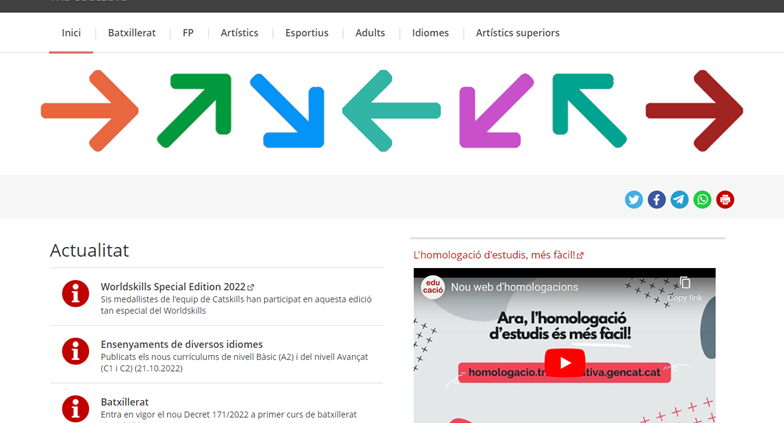The width and height of the screenshot is (784, 423).
Task: Click the red print page icon
Action: click(x=725, y=200)
